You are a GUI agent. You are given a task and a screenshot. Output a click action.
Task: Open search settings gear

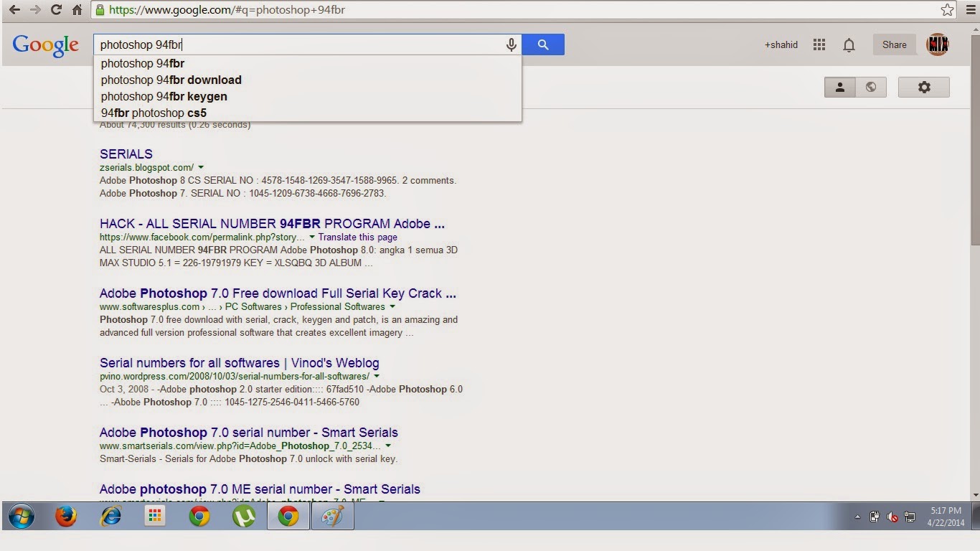click(x=923, y=87)
